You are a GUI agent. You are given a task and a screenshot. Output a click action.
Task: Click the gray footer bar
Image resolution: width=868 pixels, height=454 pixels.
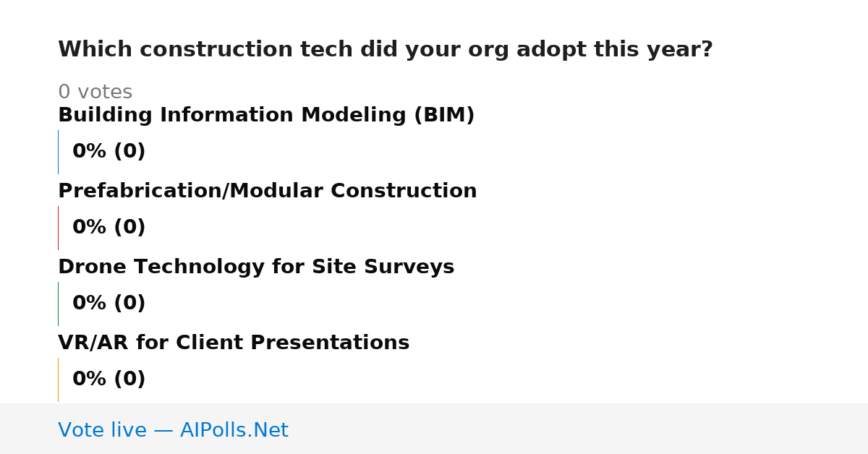(434, 429)
